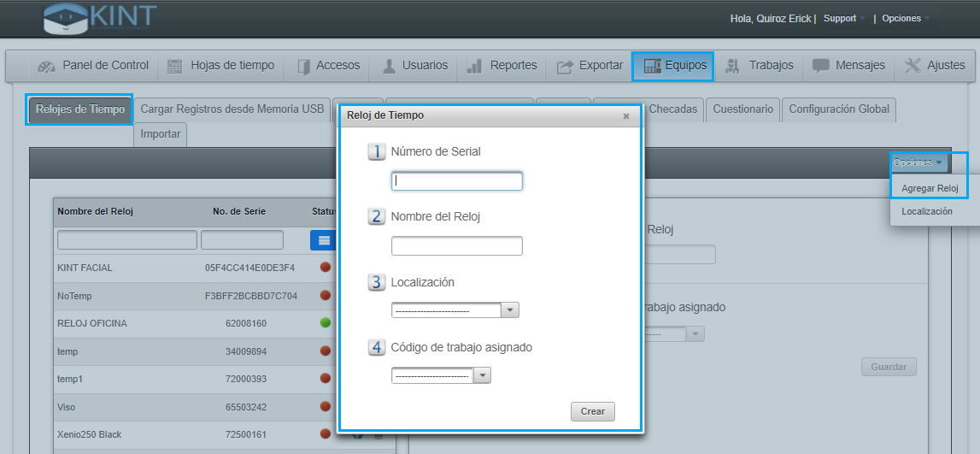Viewport: 980px width, 454px height.
Task: Click the Hojas de tiempo calendar icon
Action: 175,66
